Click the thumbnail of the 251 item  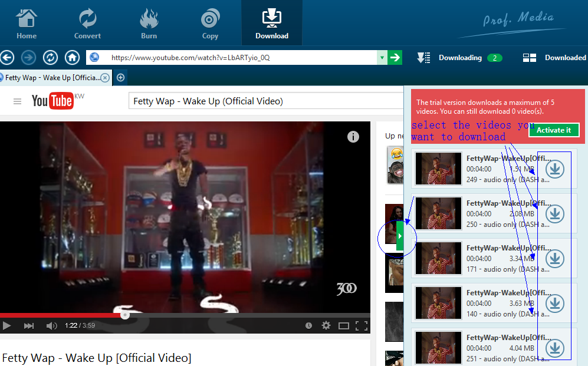pos(438,348)
